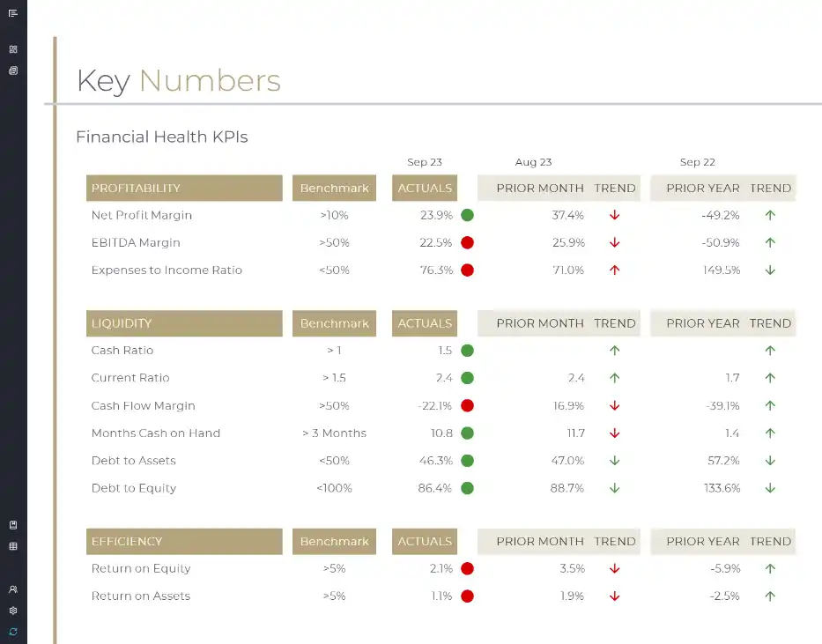Click the -22.1% Cash Flow Margin actual
Viewport: 822px width, 644px height.
point(435,405)
